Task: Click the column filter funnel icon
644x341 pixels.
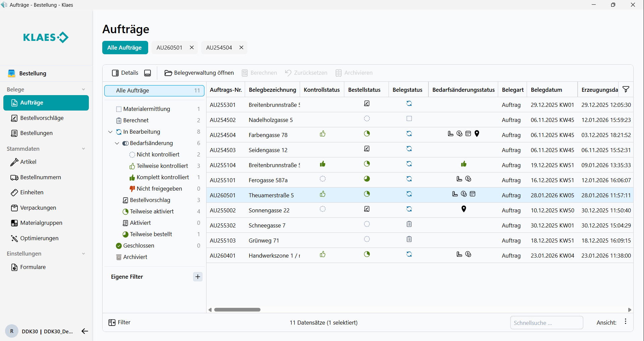Action: (626, 89)
